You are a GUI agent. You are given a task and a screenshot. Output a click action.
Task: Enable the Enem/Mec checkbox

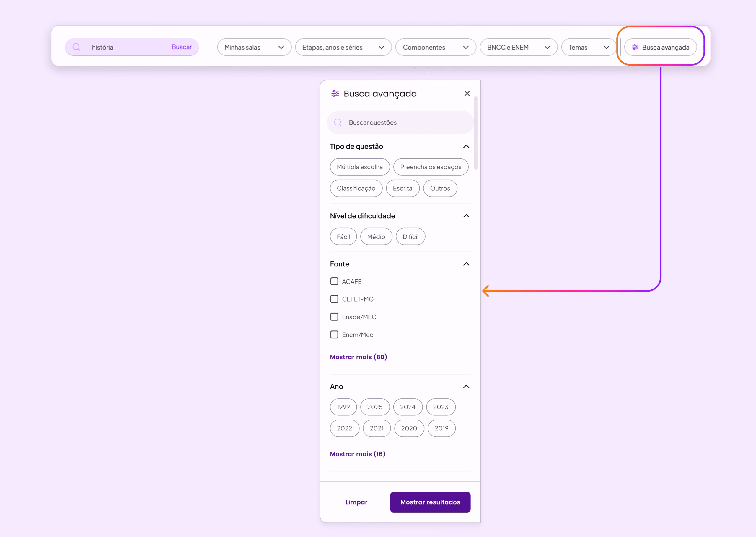[334, 335]
